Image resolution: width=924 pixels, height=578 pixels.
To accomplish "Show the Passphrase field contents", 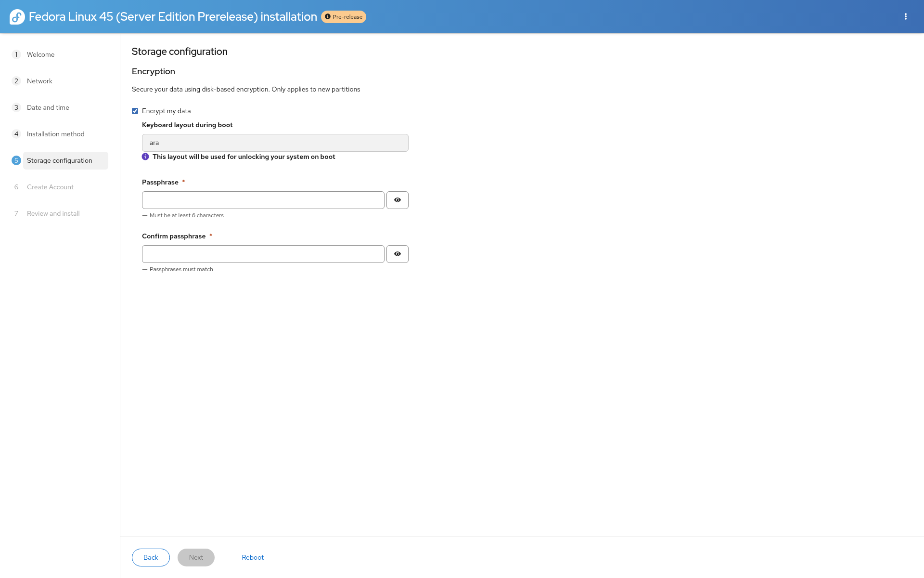I will pos(398,200).
